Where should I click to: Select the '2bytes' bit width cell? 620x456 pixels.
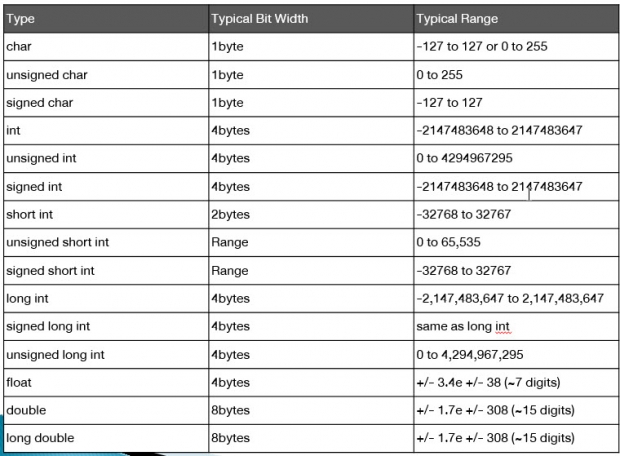click(x=311, y=214)
